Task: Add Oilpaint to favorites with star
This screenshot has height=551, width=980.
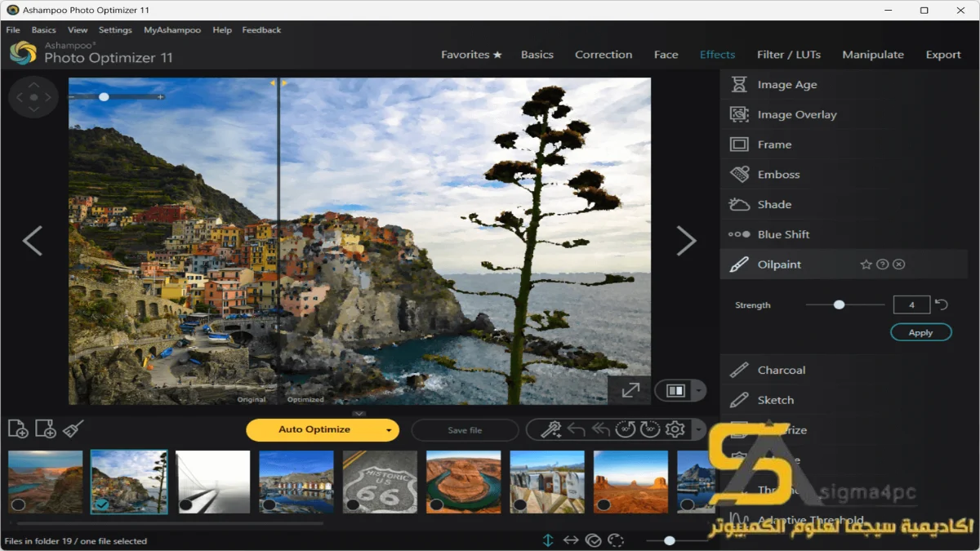Action: click(x=866, y=264)
